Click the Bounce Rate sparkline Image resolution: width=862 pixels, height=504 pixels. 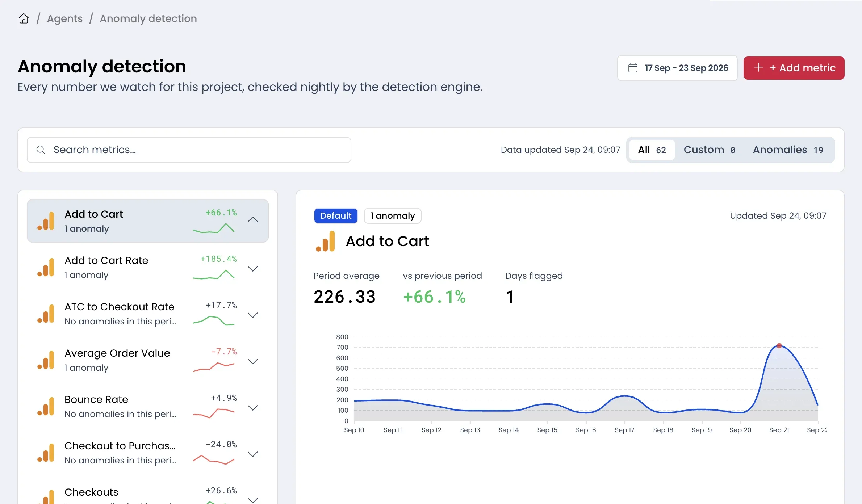[214, 413]
